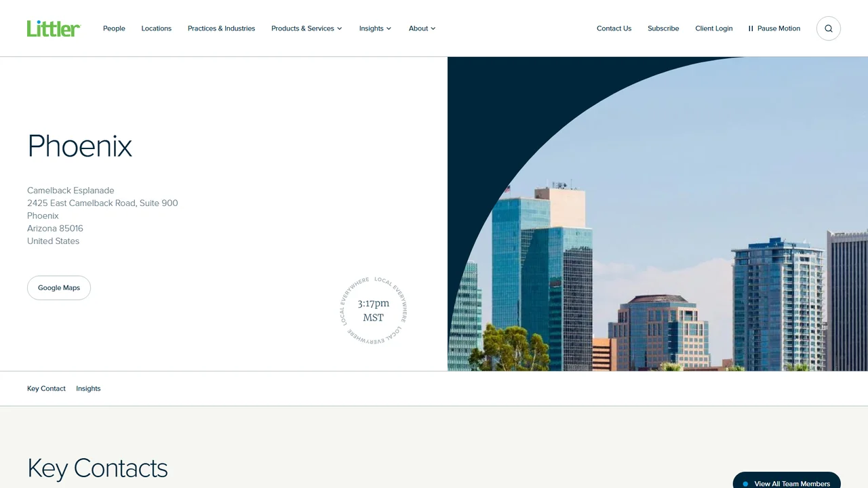This screenshot has width=868, height=488.
Task: Open the search magnifier icon
Action: pos(828,28)
